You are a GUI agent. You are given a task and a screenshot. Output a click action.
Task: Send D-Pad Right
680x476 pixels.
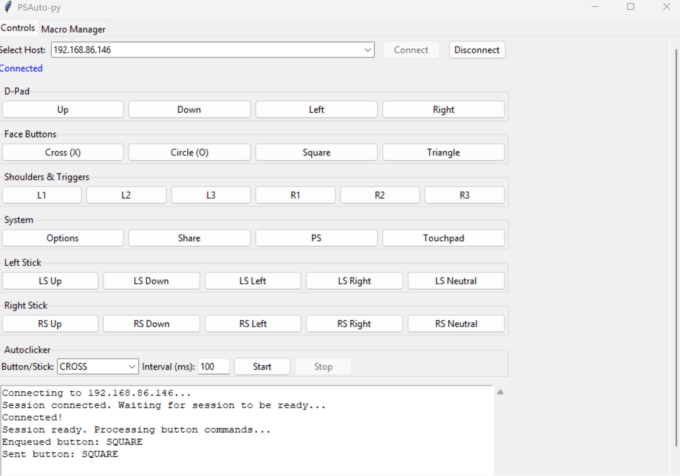[x=443, y=110]
